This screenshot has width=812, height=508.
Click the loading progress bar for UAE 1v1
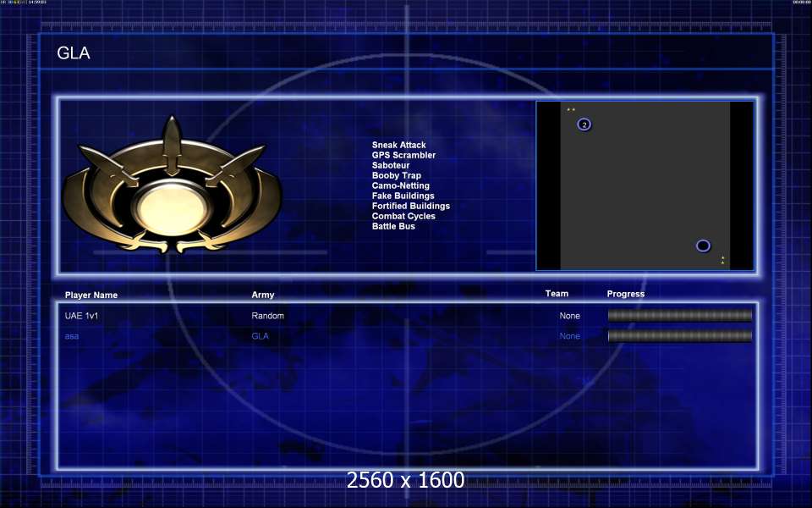click(679, 316)
